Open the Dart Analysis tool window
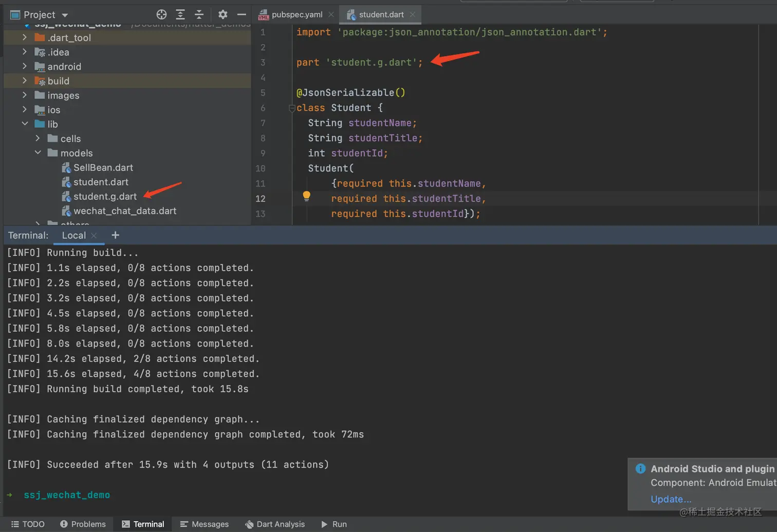Screen dimensions: 777x532 [275, 524]
